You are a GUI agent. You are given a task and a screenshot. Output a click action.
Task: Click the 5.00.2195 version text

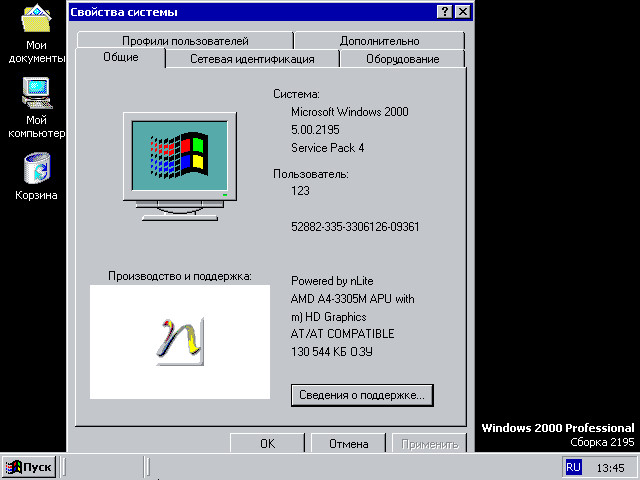tap(315, 130)
